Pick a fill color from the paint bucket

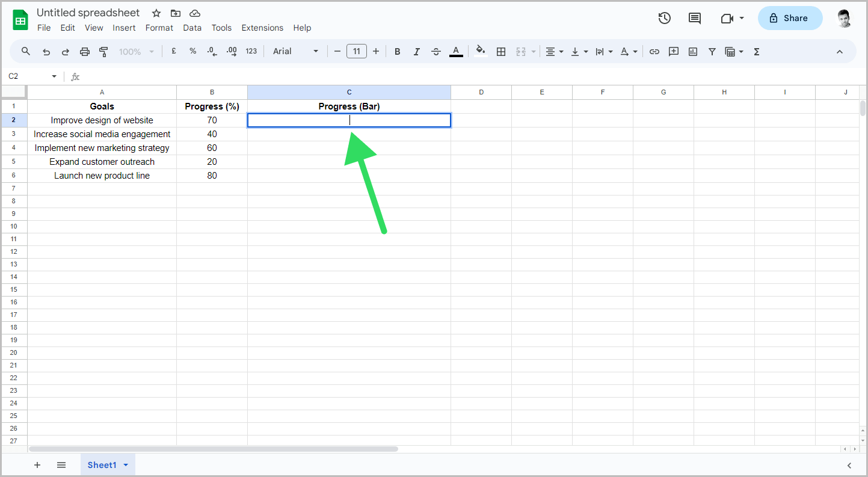pos(480,51)
